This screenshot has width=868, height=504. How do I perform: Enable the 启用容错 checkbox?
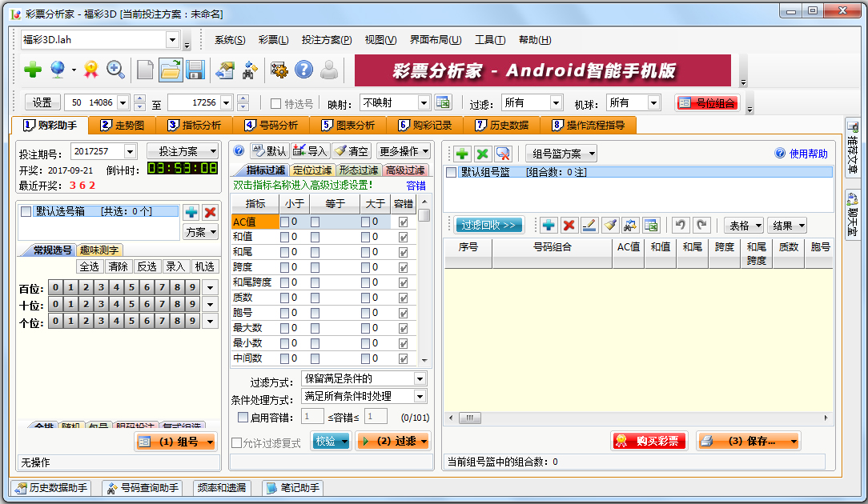click(x=243, y=417)
